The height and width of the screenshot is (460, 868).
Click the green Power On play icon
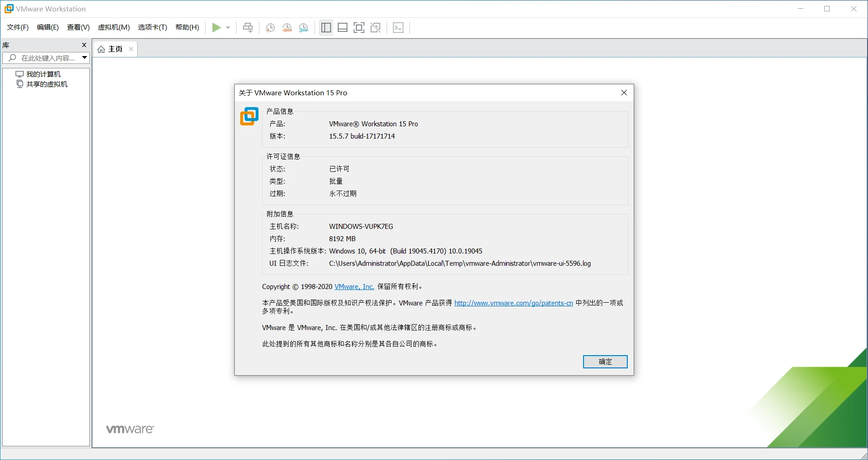pos(217,28)
